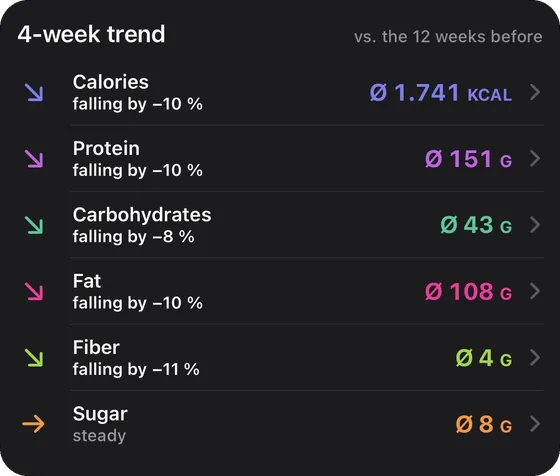
Task: Expand Calories details via its chevron
Action: 535,92
